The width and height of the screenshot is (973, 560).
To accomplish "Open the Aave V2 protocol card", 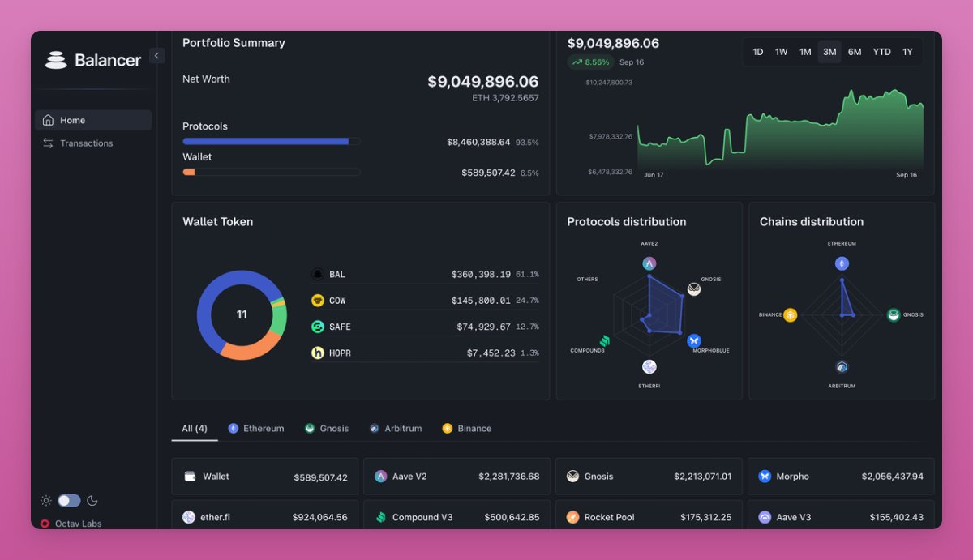I will pos(456,477).
